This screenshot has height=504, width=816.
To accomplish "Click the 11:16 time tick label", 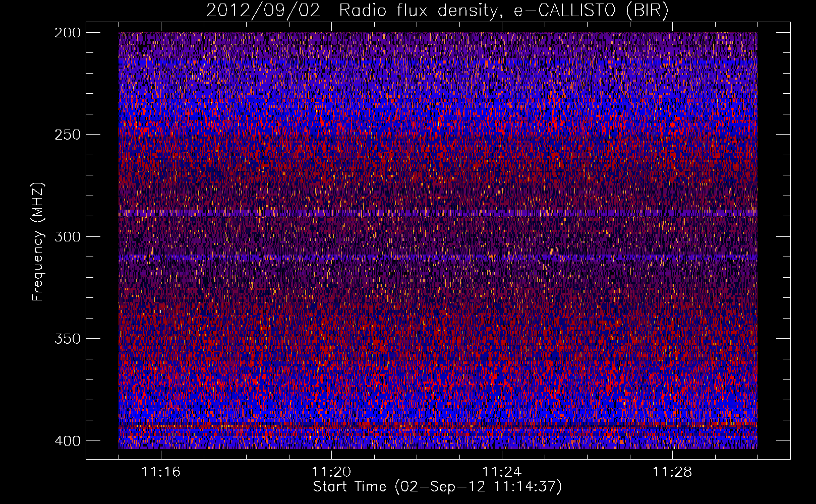I will (161, 472).
